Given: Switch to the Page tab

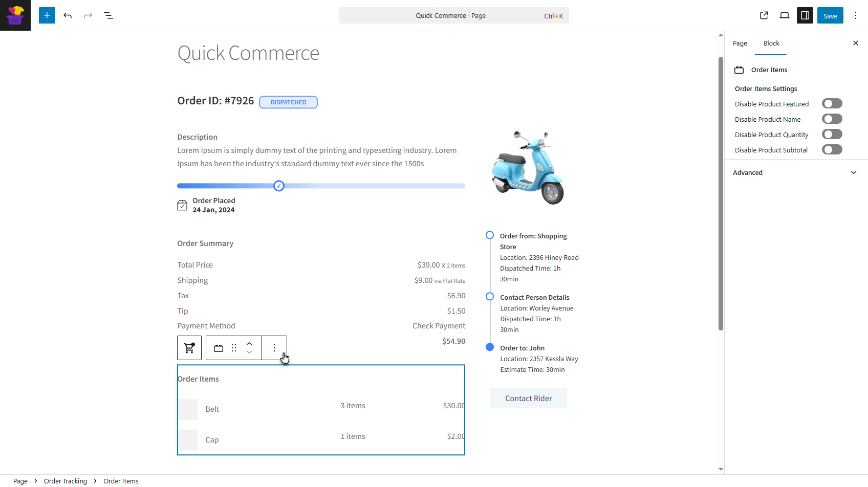Looking at the screenshot, I should point(740,43).
